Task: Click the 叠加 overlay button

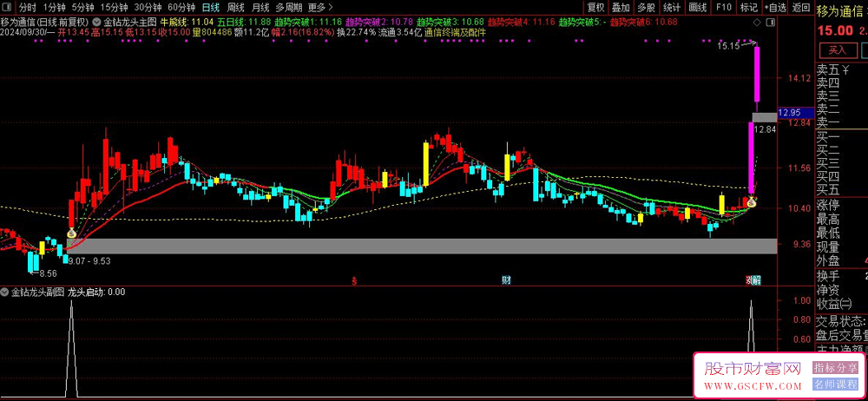Action: click(x=621, y=7)
